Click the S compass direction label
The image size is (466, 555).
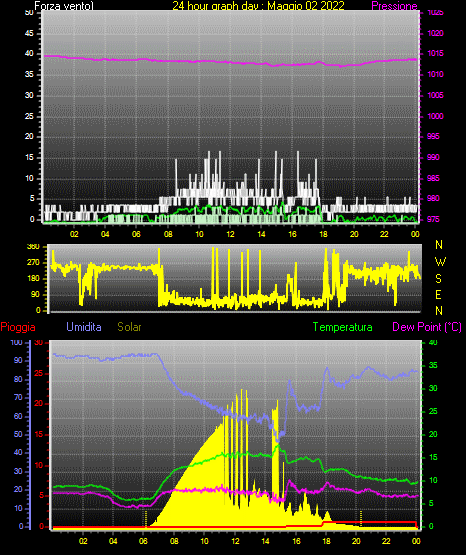tap(438, 279)
